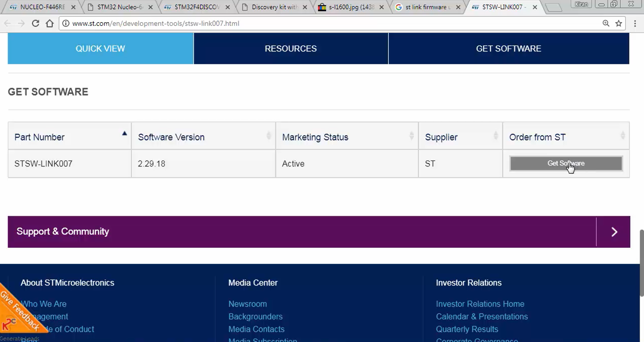
Task: Expand Support & Community chevron arrow
Action: 614,232
